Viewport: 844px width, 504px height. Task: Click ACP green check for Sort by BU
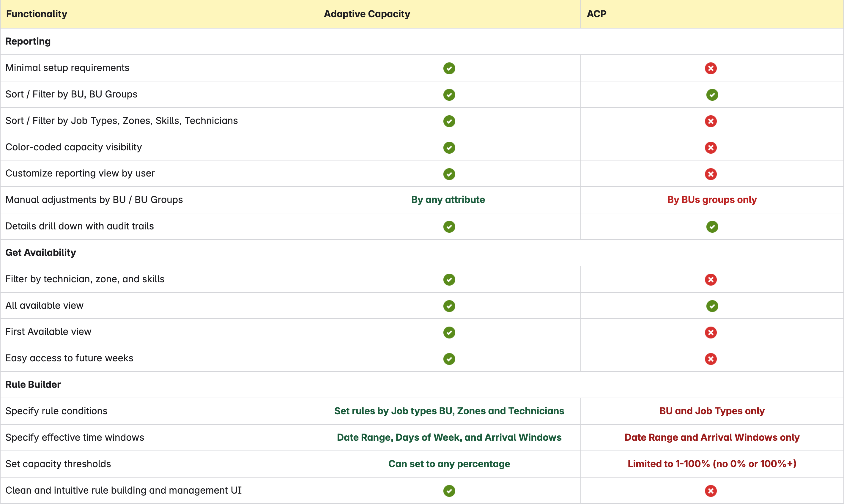[712, 95]
